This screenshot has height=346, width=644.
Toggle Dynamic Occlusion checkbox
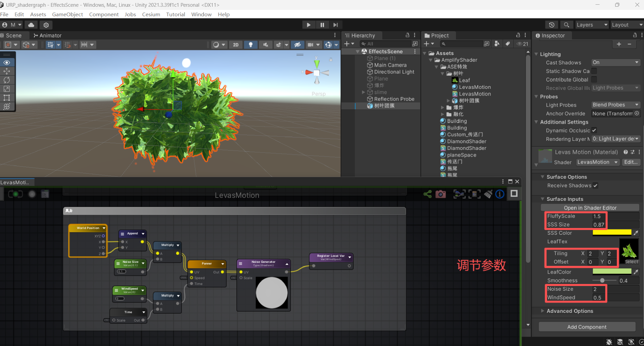[x=594, y=130]
